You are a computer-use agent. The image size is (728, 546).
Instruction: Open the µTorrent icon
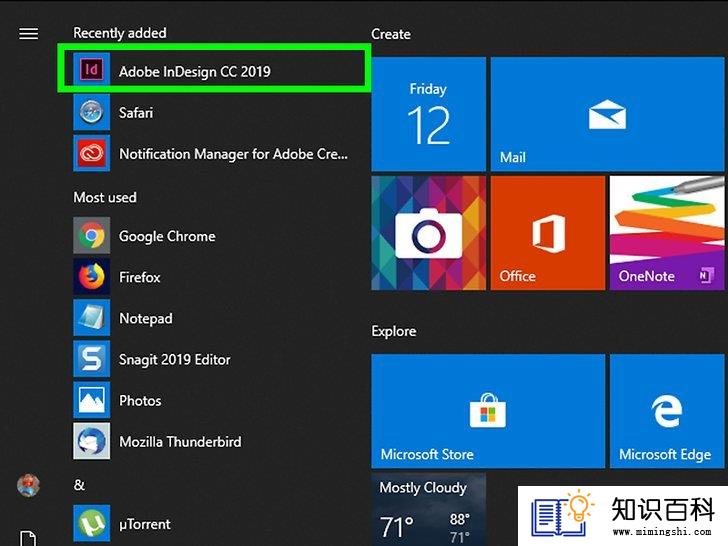pos(91,523)
